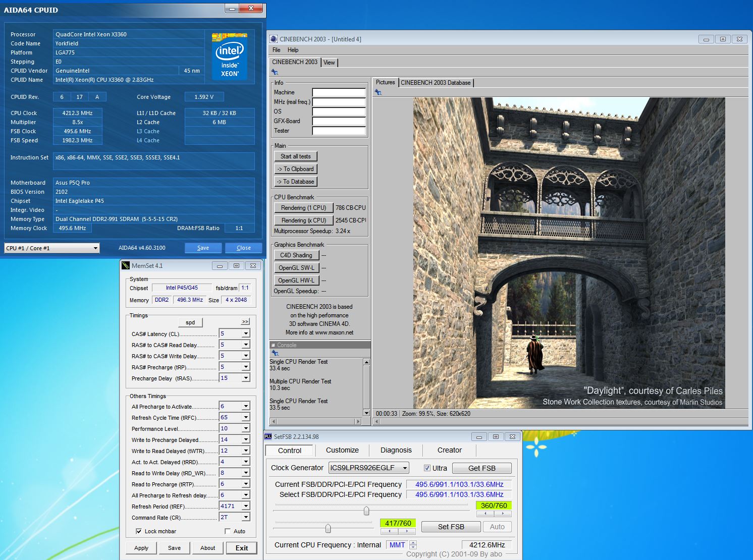This screenshot has height=560, width=753.
Task: Click the >> expand button in MemSet Timings
Action: 245,321
